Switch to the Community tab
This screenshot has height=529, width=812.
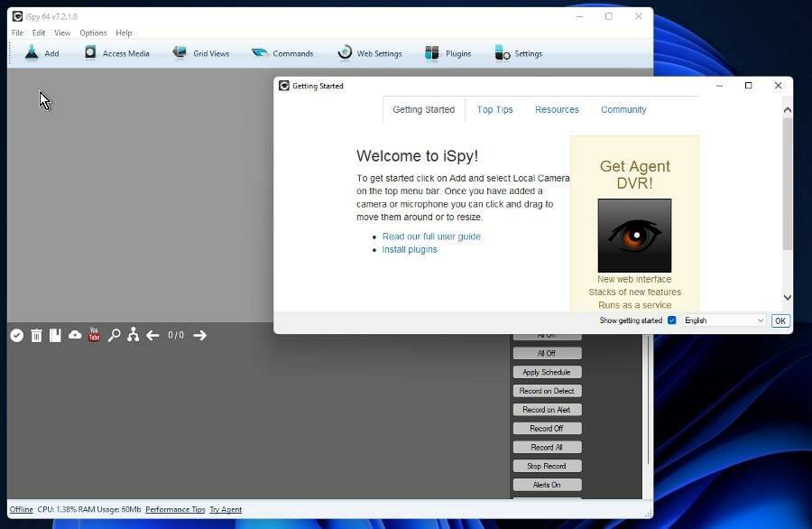coord(623,109)
